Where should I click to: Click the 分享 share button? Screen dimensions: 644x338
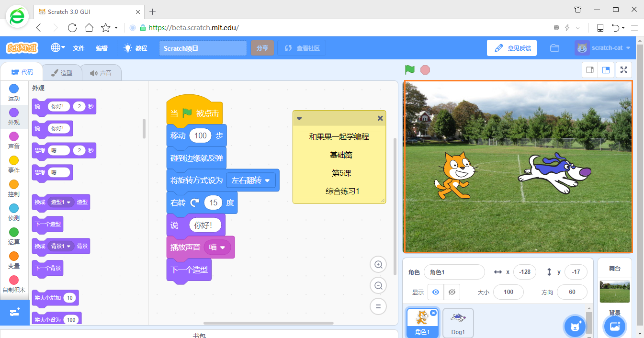(x=262, y=48)
